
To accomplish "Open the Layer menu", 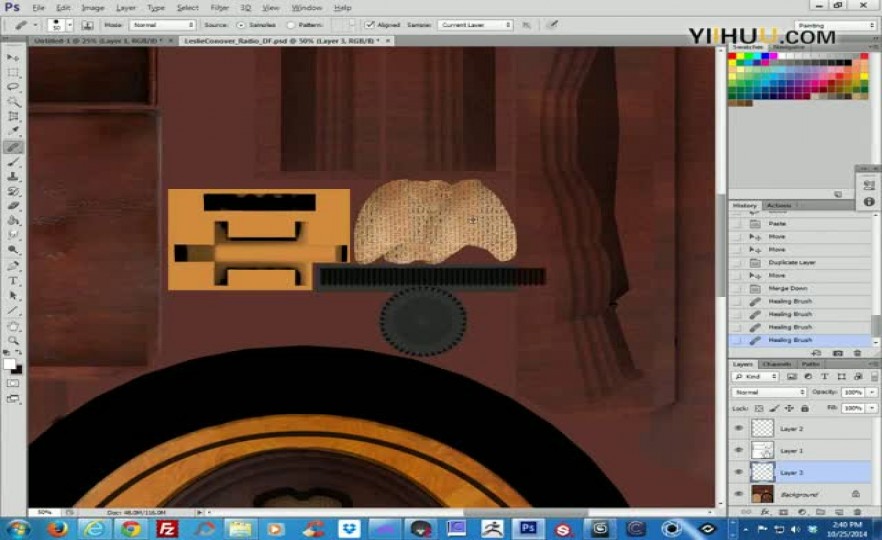I will tap(125, 8).
